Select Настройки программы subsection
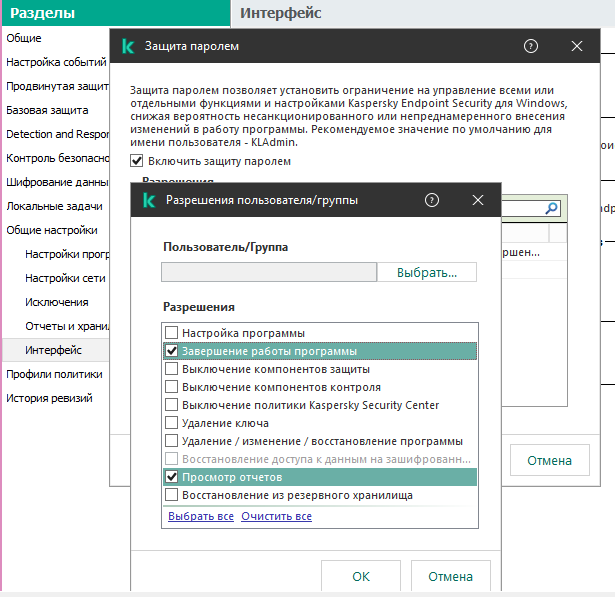Screen dimensions: 615x597 (x=67, y=254)
